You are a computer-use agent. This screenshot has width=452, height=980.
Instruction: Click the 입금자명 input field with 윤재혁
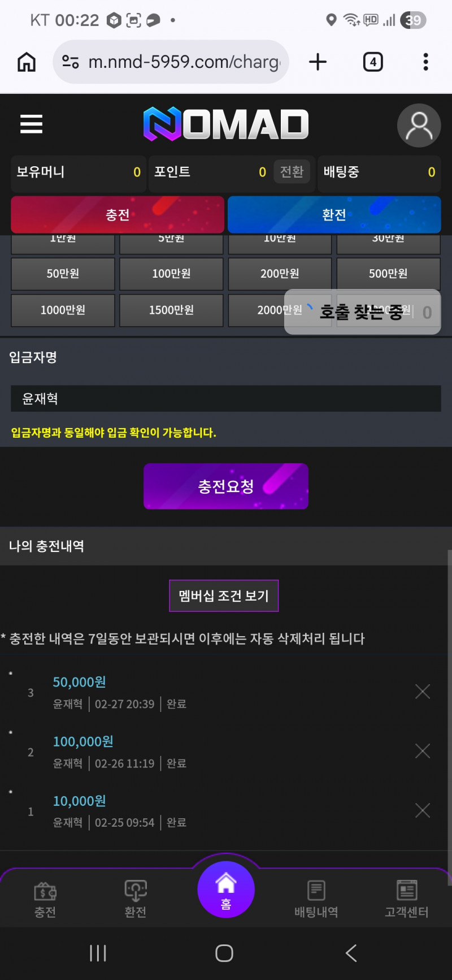pyautogui.click(x=226, y=399)
